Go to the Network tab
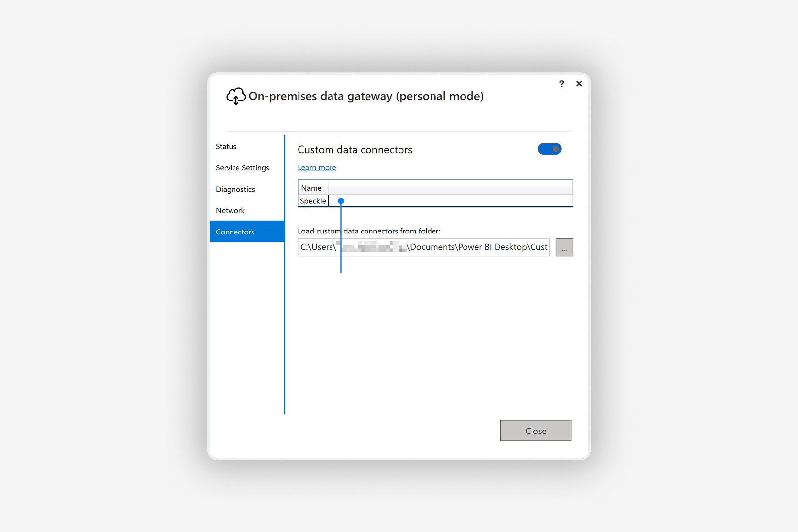The image size is (798, 532). click(247, 210)
